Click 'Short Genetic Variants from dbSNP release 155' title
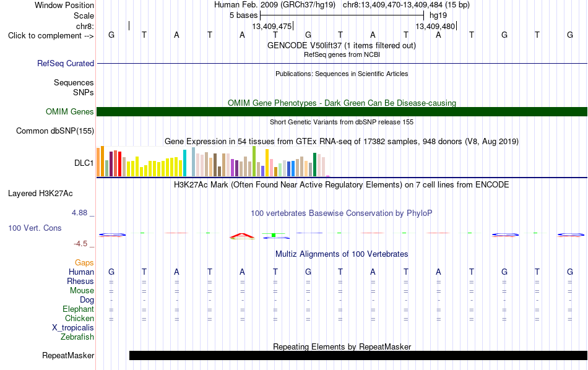Screen dimensions: 588x370 [x=342, y=123]
